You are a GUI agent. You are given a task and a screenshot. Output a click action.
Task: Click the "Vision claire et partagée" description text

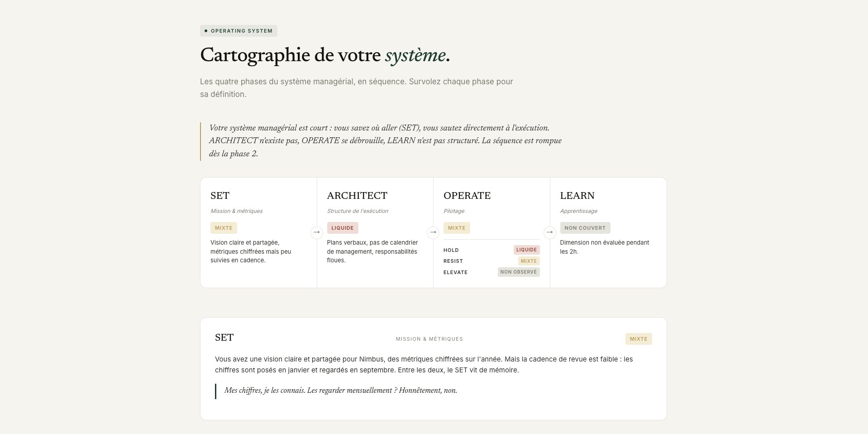coord(251,251)
